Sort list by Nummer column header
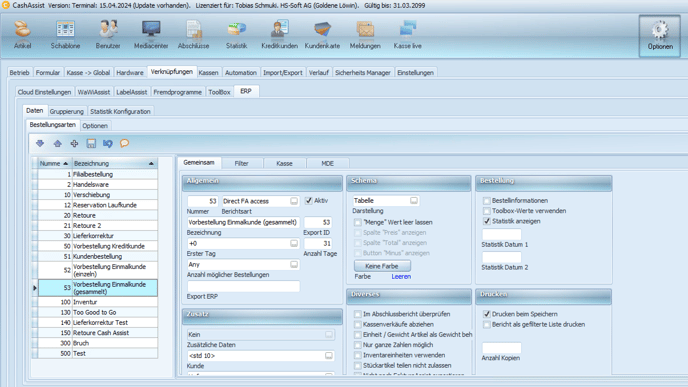The height and width of the screenshot is (387, 688). click(x=54, y=163)
